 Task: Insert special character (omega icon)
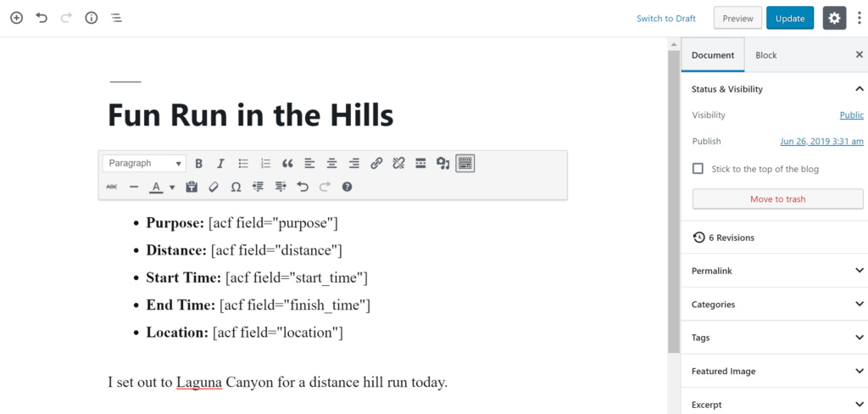(236, 187)
